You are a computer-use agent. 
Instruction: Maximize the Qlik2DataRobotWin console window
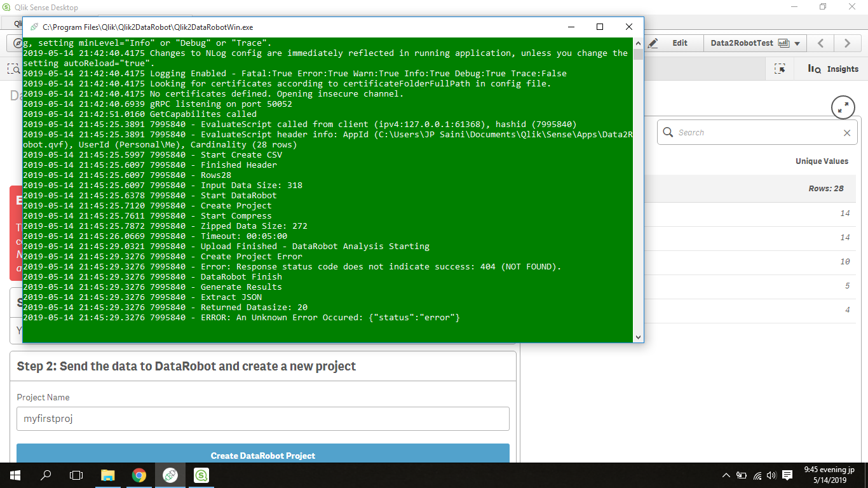[x=600, y=27]
